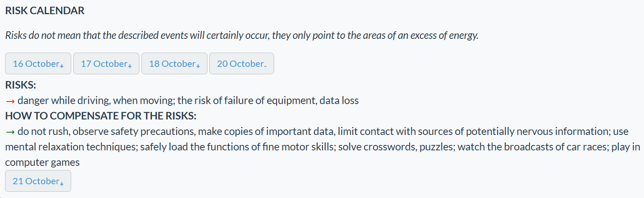Click the plus sign on 17 October

click(x=130, y=66)
